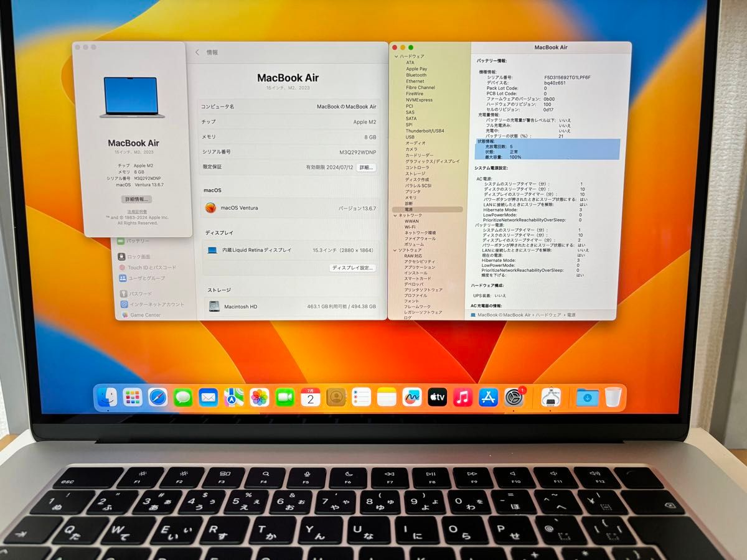This screenshot has width=747, height=560.
Task: Select the highlighted 電源 tree item
Action: 427,209
